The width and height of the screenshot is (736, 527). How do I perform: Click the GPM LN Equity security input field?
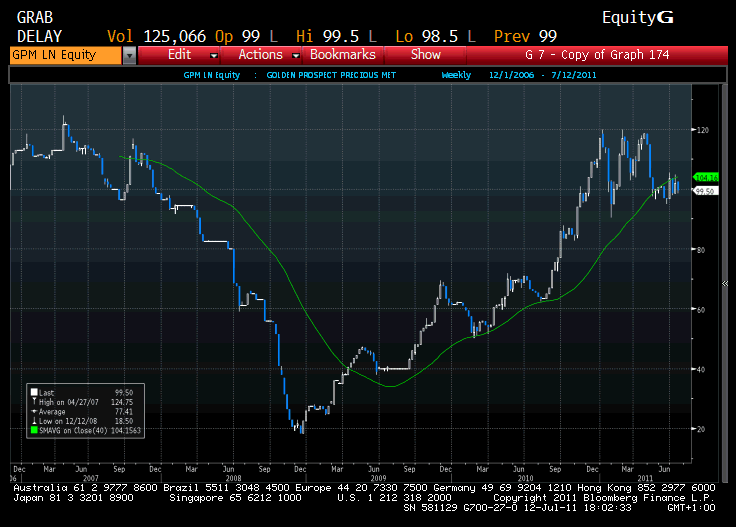pyautogui.click(x=64, y=55)
